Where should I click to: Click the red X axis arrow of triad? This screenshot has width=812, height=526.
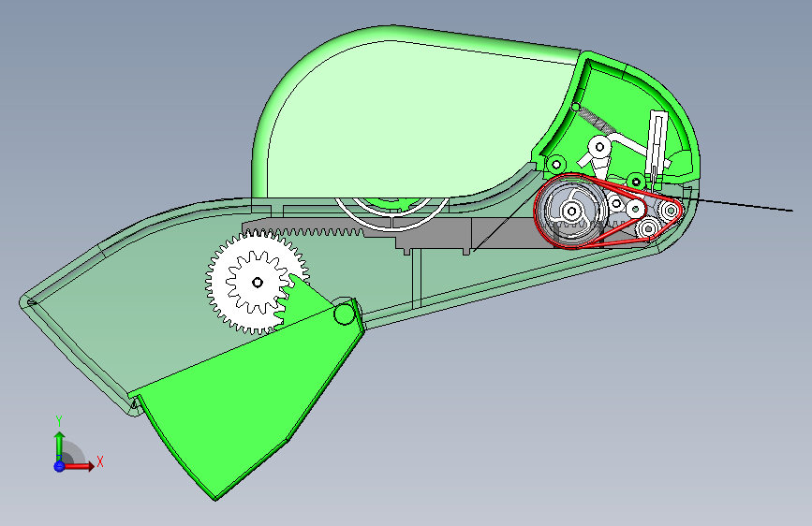click(81, 466)
